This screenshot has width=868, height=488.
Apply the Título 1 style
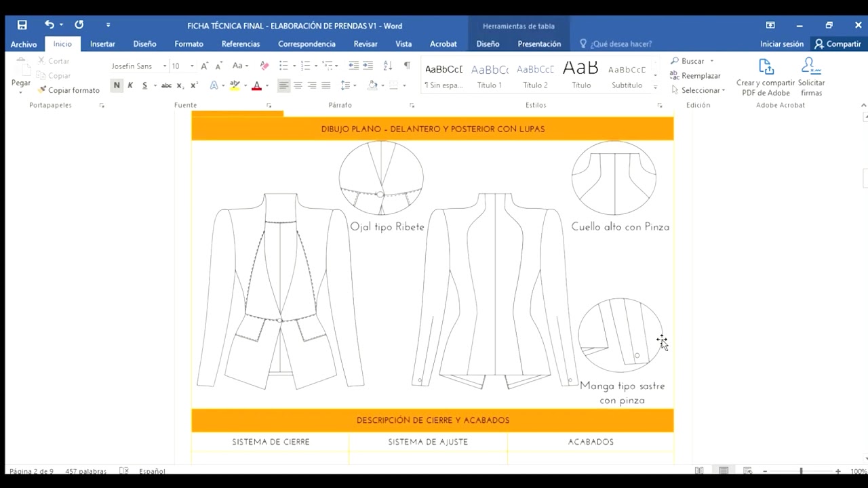pyautogui.click(x=490, y=76)
